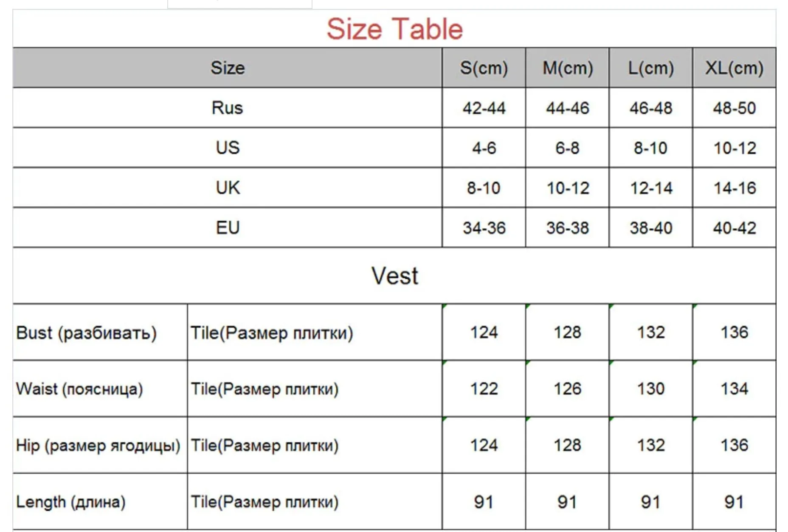Screen dimensions: 788x532
Task: Click the US row label
Action: click(x=228, y=148)
